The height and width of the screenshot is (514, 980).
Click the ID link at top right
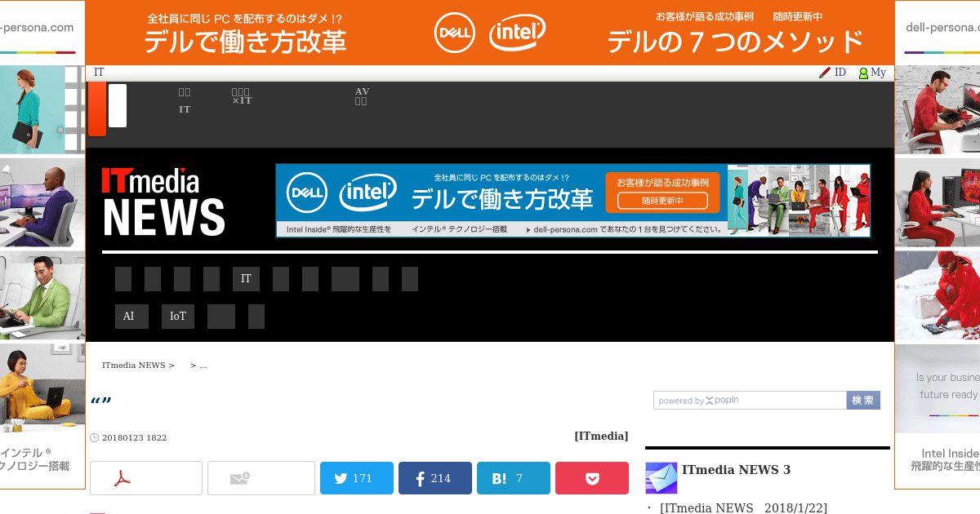tap(840, 73)
